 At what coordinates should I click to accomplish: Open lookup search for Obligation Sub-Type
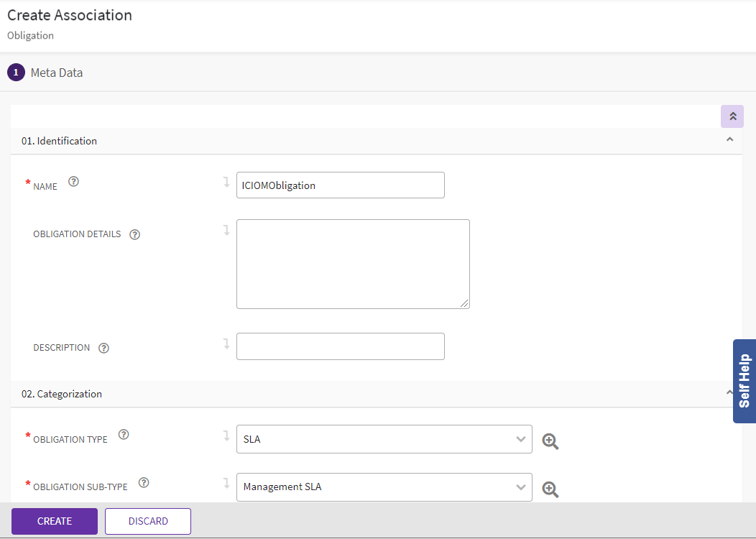550,489
